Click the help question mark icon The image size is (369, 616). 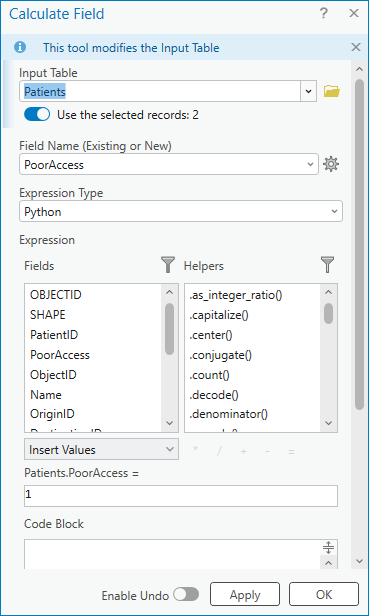(x=323, y=14)
